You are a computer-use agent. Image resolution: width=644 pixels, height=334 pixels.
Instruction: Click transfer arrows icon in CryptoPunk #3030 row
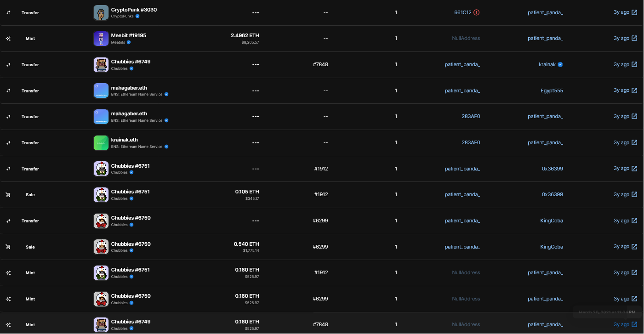click(8, 12)
